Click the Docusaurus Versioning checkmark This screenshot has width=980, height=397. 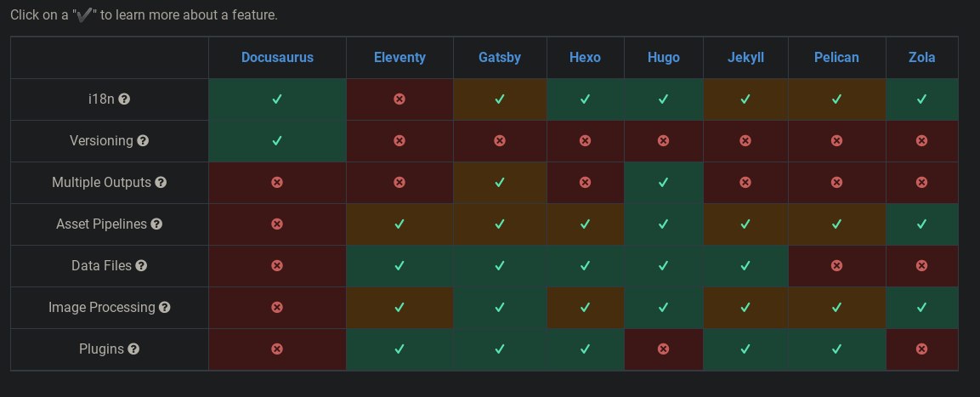[277, 140]
